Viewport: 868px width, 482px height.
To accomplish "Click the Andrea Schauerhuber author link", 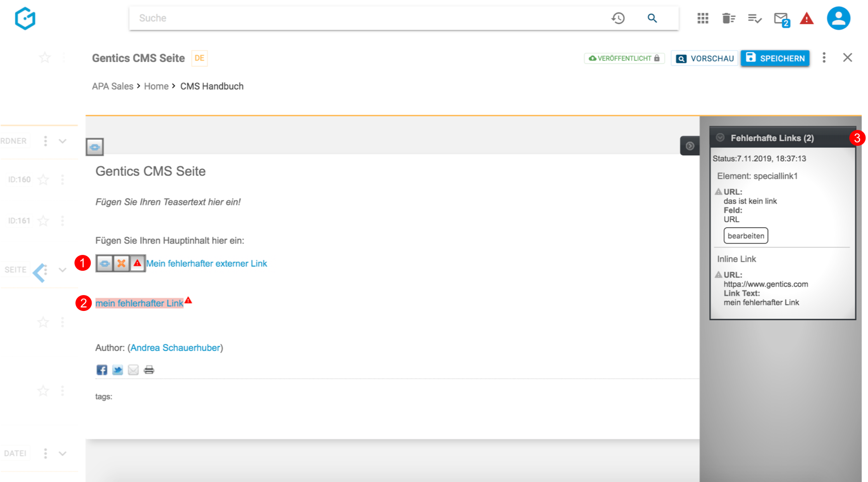I will point(175,348).
